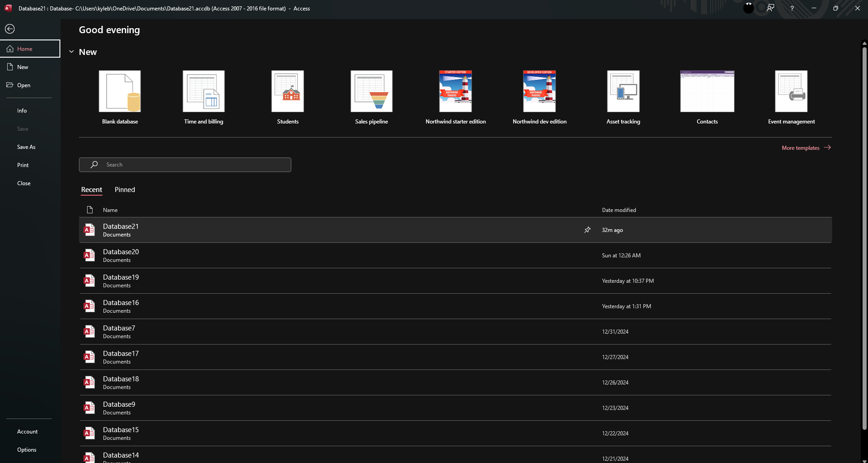Screen dimensions: 868x463
Task: Sort by the Date modified column header
Action: click(619, 210)
